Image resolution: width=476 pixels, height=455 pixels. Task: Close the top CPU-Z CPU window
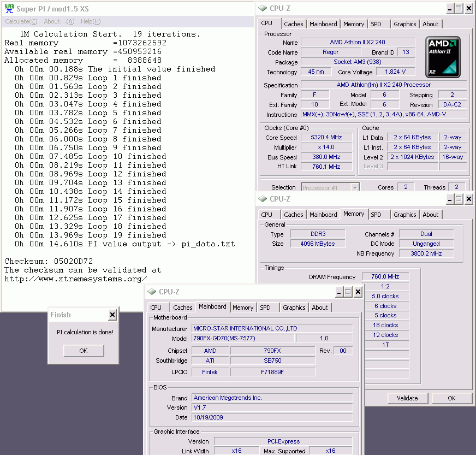[x=469, y=9]
